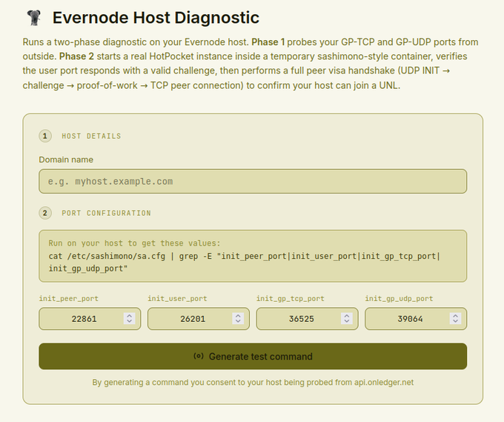Click the broadcast icon on Generate button
The width and height of the screenshot is (504, 422).
(x=199, y=356)
